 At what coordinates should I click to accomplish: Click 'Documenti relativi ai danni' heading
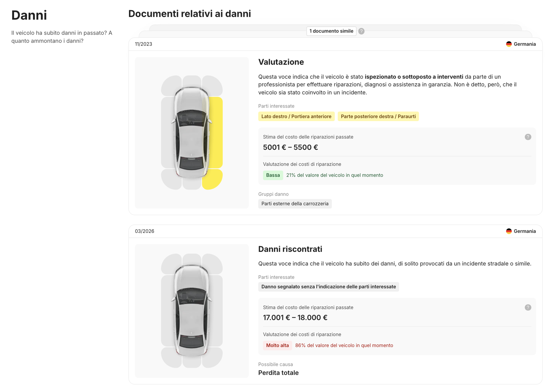point(190,14)
